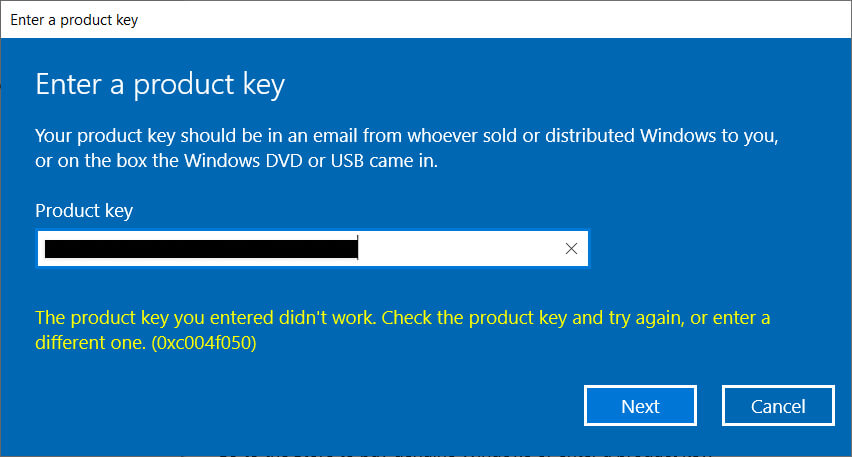Click the "Product key" field label
Viewport: 852px width, 457px height.
tap(84, 210)
